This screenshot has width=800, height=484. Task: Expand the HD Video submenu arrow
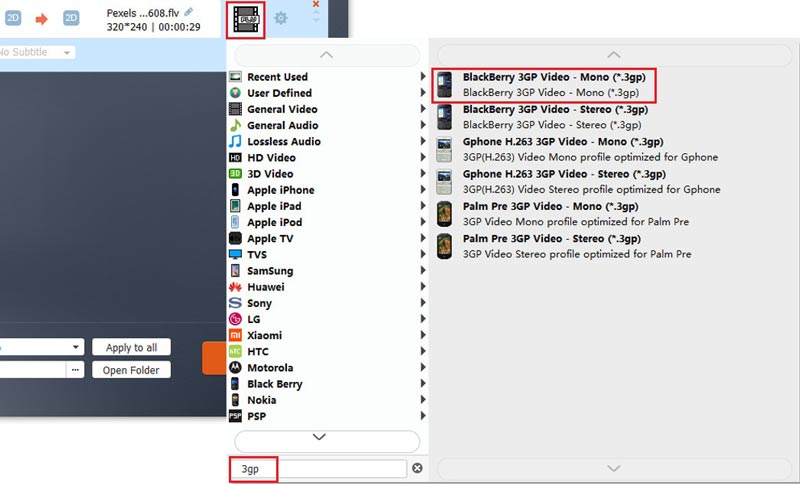(x=423, y=157)
